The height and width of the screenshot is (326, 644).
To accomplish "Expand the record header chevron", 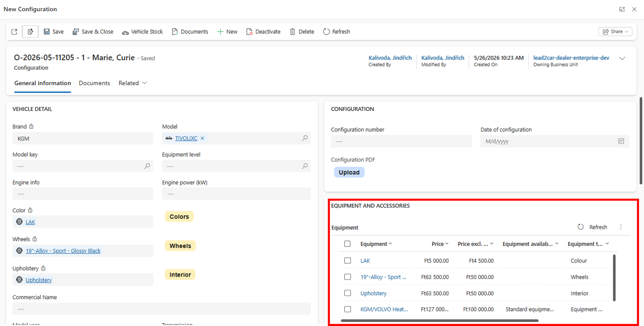I will click(622, 58).
